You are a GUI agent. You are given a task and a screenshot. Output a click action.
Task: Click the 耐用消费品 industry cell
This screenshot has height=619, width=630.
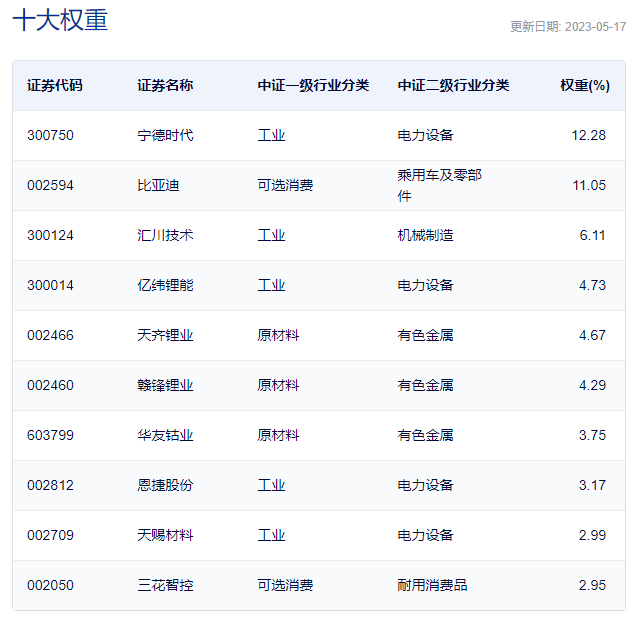(432, 586)
